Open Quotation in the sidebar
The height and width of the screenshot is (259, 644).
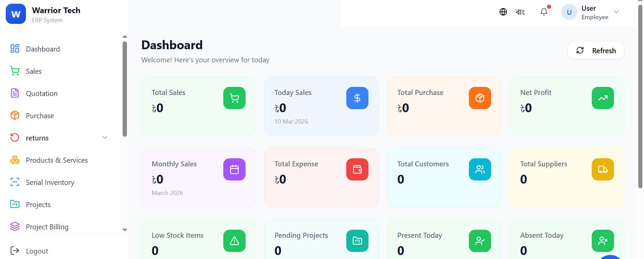[x=61, y=93]
